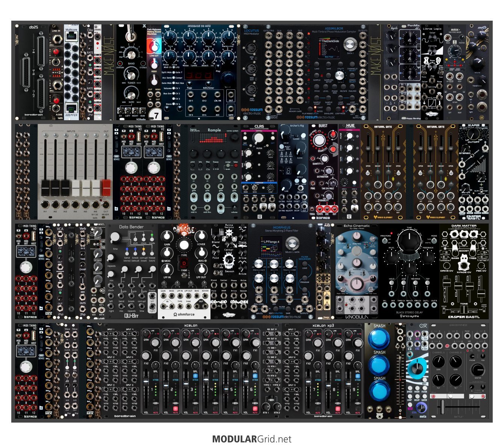Screen dimensions: 504x447
Task: Open the Knobula Echo Cinematic module
Action: [x=357, y=272]
